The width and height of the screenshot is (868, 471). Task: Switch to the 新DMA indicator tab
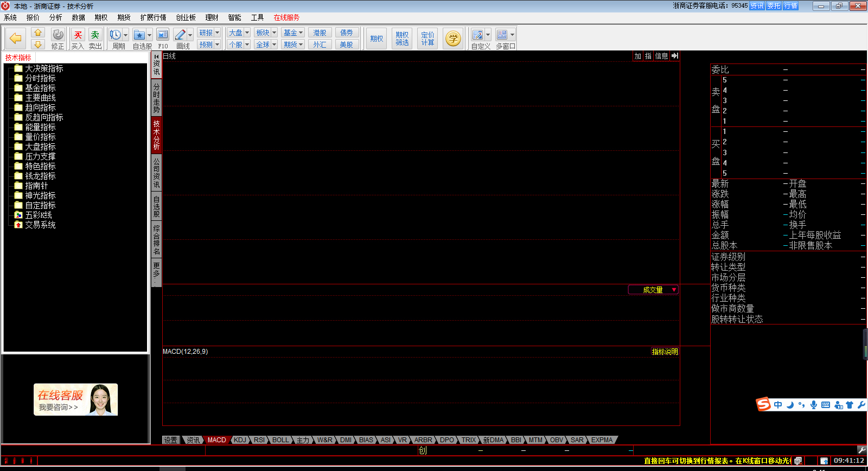coord(493,440)
